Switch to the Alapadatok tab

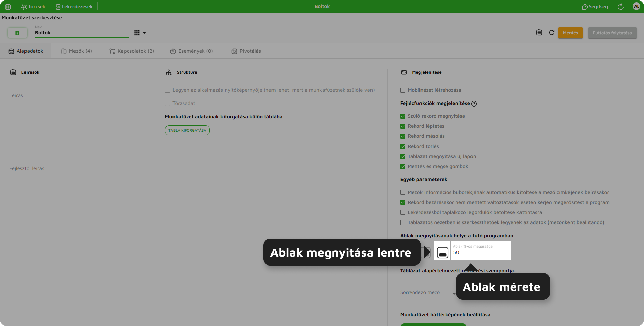[x=26, y=51]
